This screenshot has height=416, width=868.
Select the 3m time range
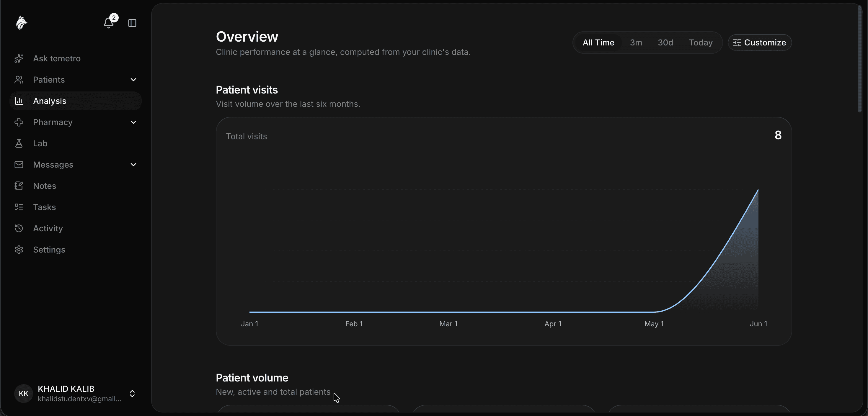(x=636, y=42)
